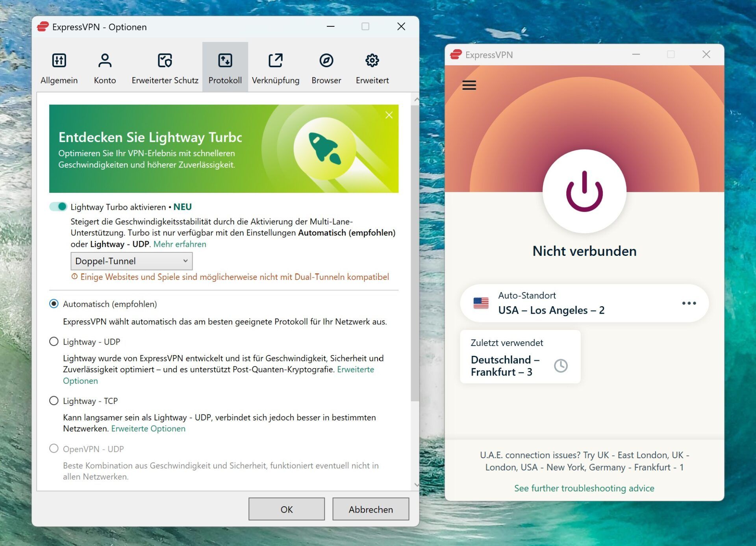The width and height of the screenshot is (756, 546).
Task: Close the ExpressVPN main window
Action: tap(706, 54)
